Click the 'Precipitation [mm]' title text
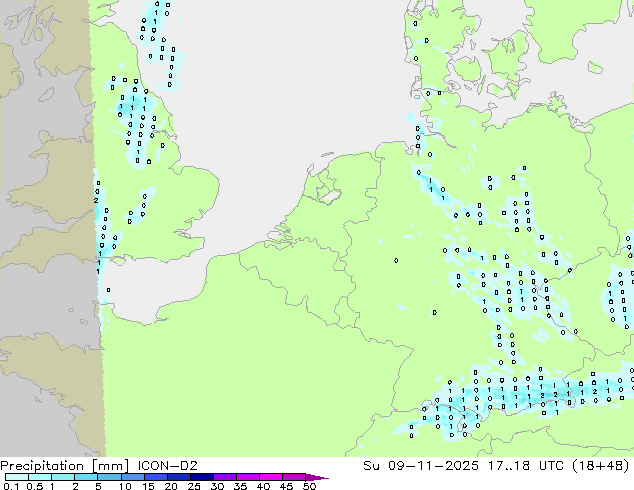 [x=65, y=466]
